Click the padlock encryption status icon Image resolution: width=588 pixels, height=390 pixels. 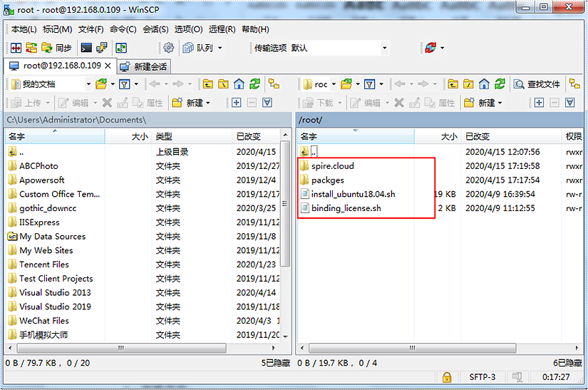coord(447,377)
